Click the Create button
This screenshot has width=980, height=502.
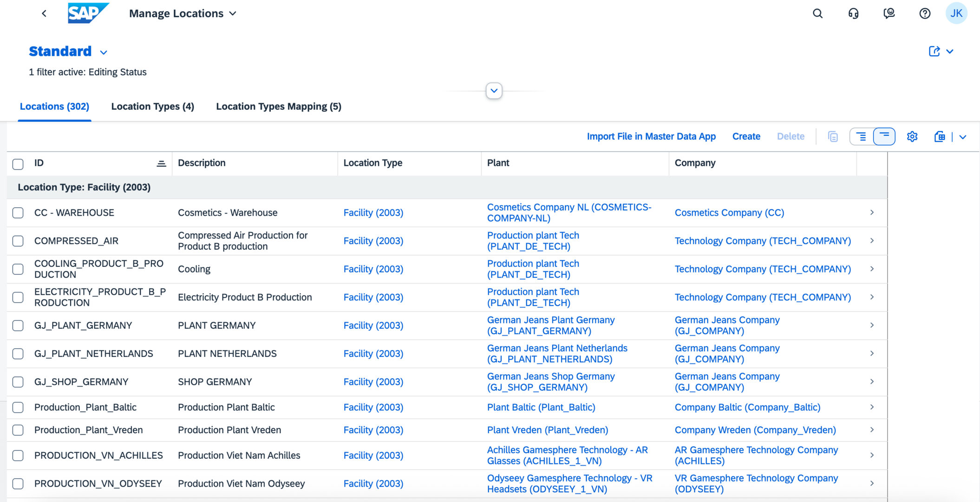[x=746, y=137]
